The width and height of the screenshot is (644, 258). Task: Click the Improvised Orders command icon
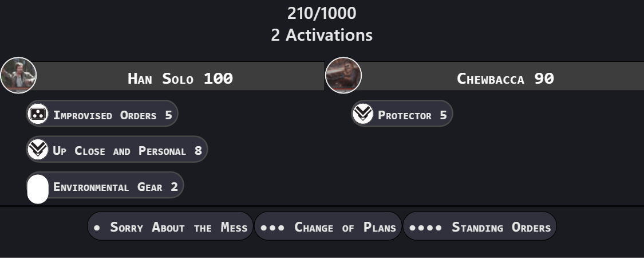[x=38, y=114]
